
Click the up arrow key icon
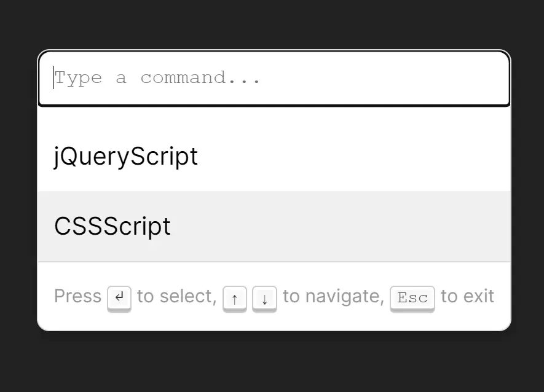[x=235, y=299]
